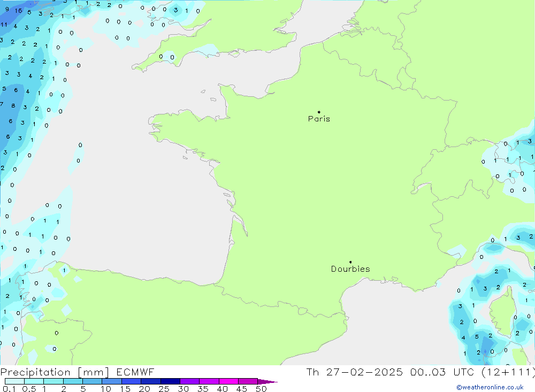Viewport: 535px width, 392px height.
Task: Pick the 20–25 mm dark blue legend swatch
Action: coord(150,381)
